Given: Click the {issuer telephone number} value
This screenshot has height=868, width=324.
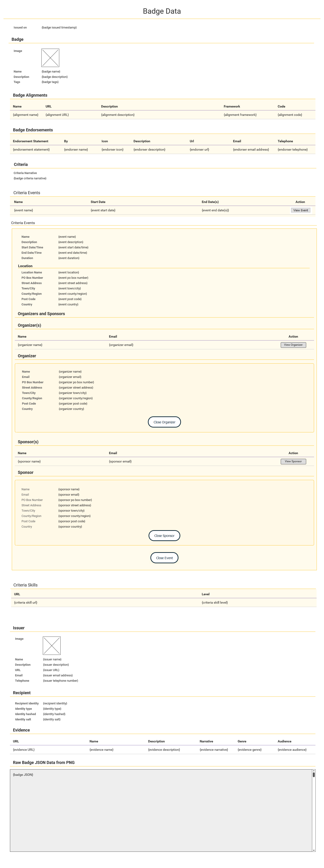Looking at the screenshot, I should 61,681.
